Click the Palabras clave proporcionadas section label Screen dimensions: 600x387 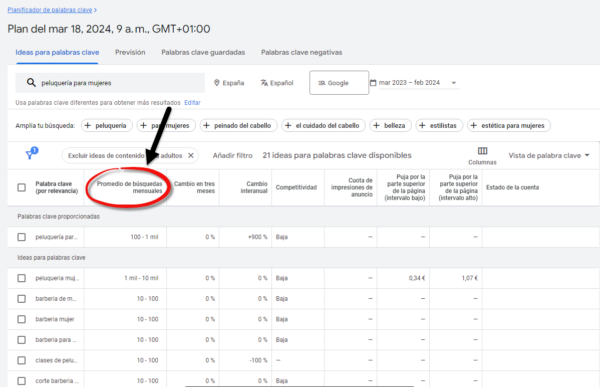(x=59, y=217)
